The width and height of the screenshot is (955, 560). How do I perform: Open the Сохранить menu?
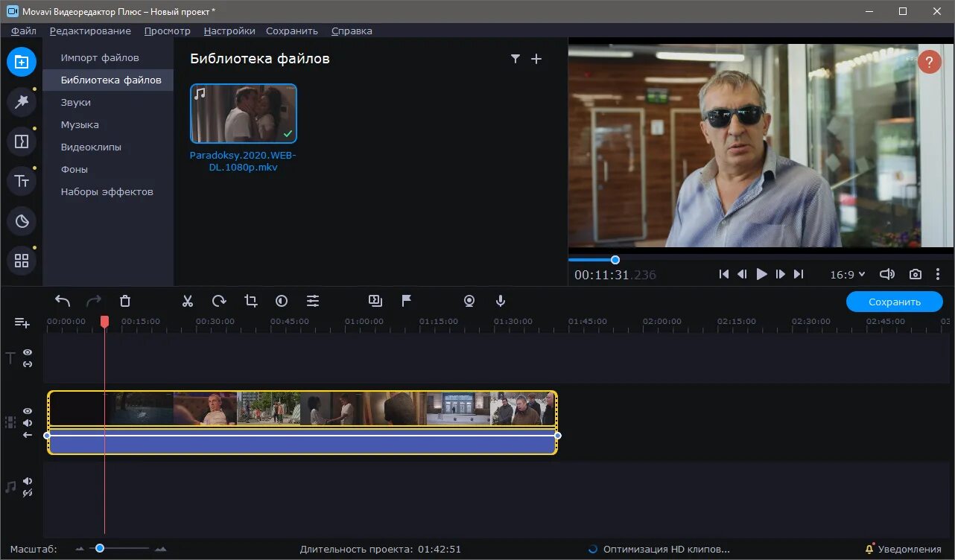[x=292, y=31]
